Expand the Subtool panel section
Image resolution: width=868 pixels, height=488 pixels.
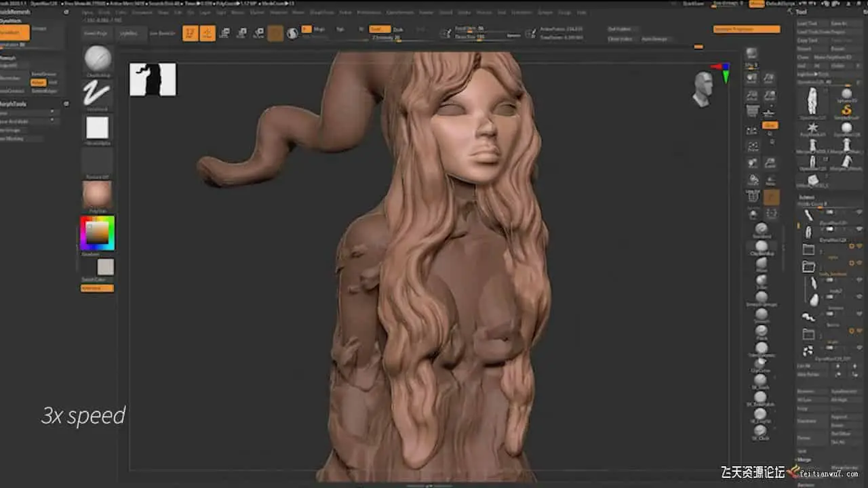[x=806, y=197]
